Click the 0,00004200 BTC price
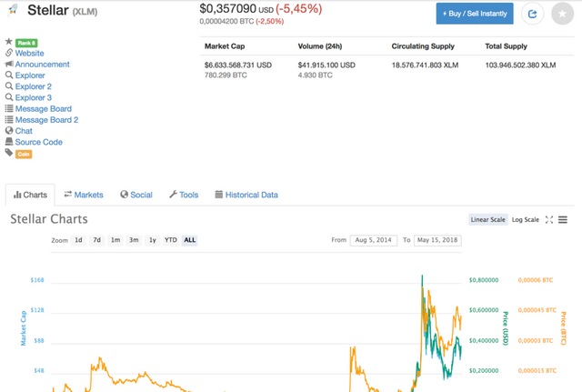The width and height of the screenshot is (582, 392). point(226,21)
